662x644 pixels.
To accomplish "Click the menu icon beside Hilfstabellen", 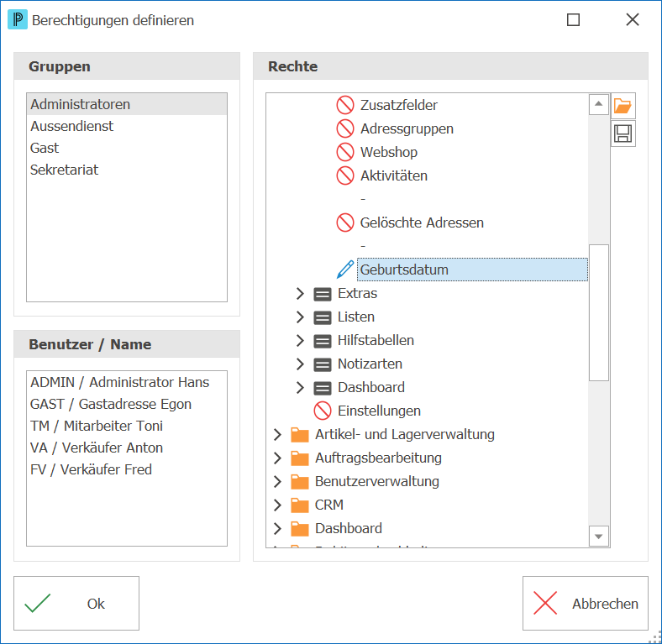I will 322,341.
